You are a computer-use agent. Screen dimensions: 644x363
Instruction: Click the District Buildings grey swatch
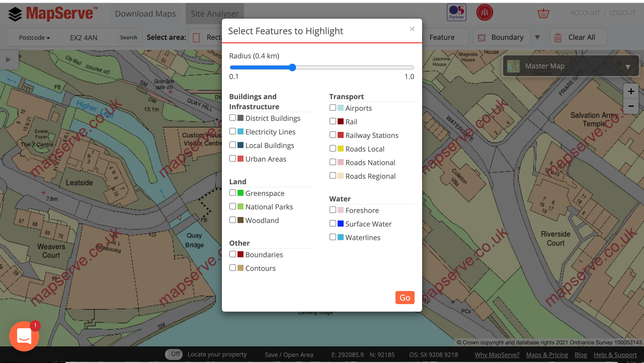click(x=240, y=118)
